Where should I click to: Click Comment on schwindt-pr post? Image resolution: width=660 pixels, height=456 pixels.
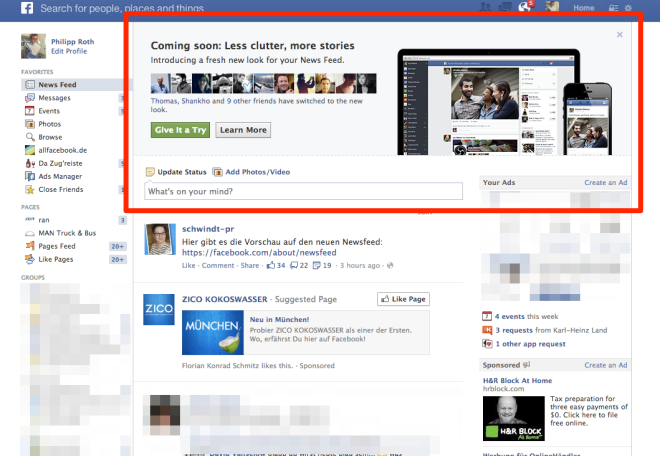pos(218,266)
